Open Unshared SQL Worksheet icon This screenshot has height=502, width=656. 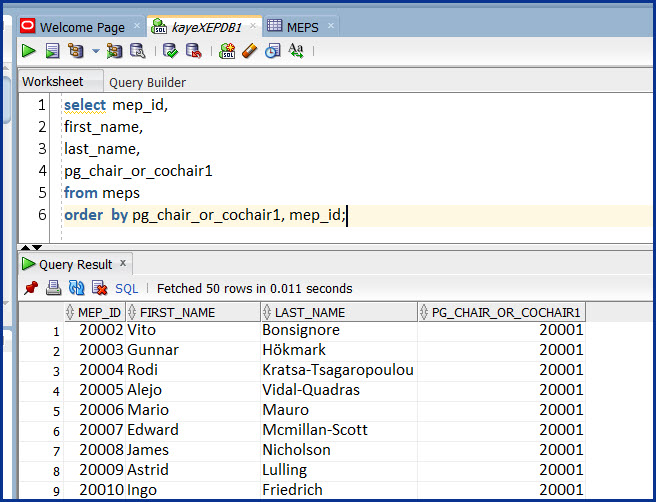227,51
